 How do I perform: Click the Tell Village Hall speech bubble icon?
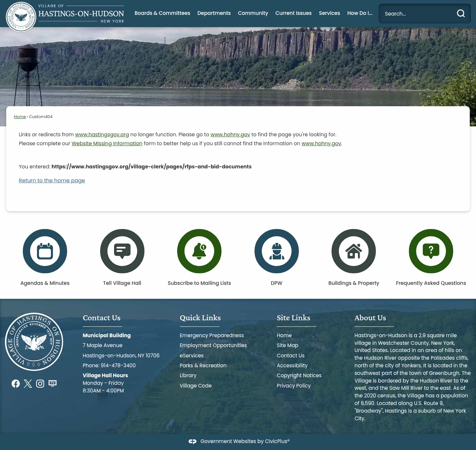tap(122, 251)
